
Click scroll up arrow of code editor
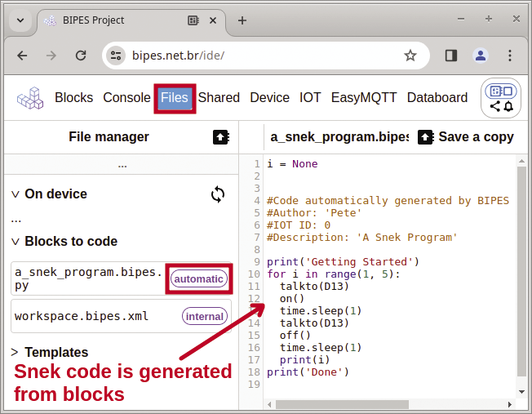tap(522, 162)
